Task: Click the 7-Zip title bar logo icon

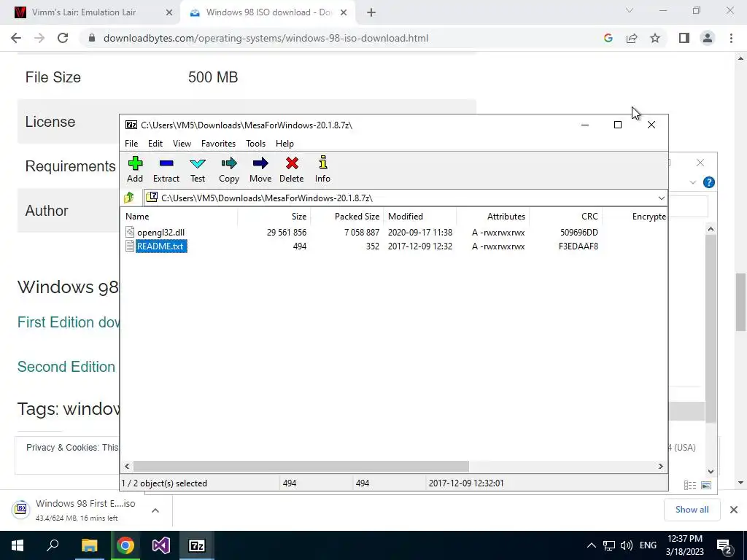Action: coord(131,125)
